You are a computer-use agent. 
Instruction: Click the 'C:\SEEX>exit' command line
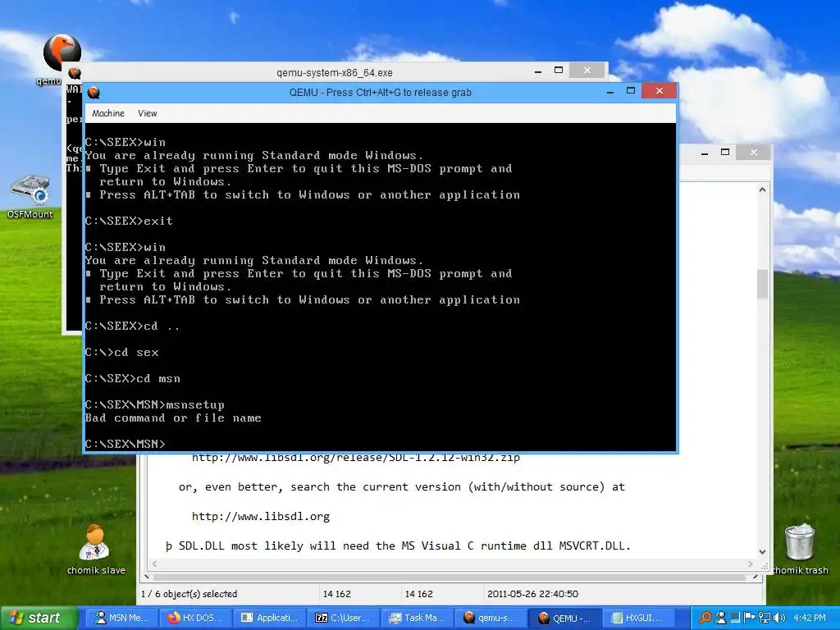tap(129, 221)
